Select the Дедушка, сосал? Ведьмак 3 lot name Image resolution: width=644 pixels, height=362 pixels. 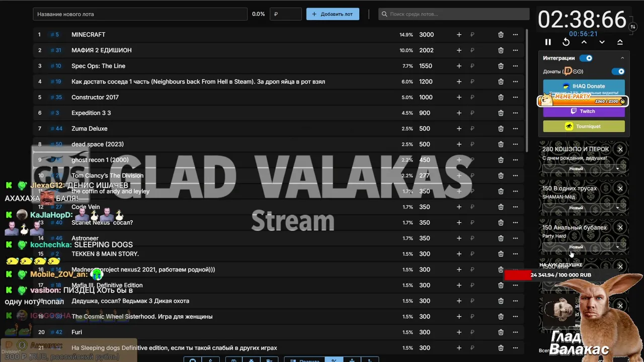[130, 301]
